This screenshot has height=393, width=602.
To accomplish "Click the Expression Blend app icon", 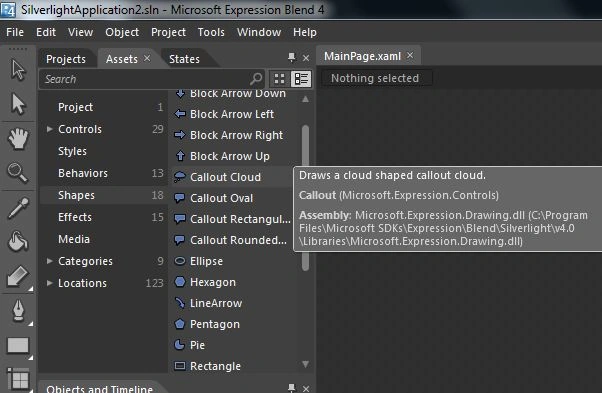I will (x=8, y=10).
